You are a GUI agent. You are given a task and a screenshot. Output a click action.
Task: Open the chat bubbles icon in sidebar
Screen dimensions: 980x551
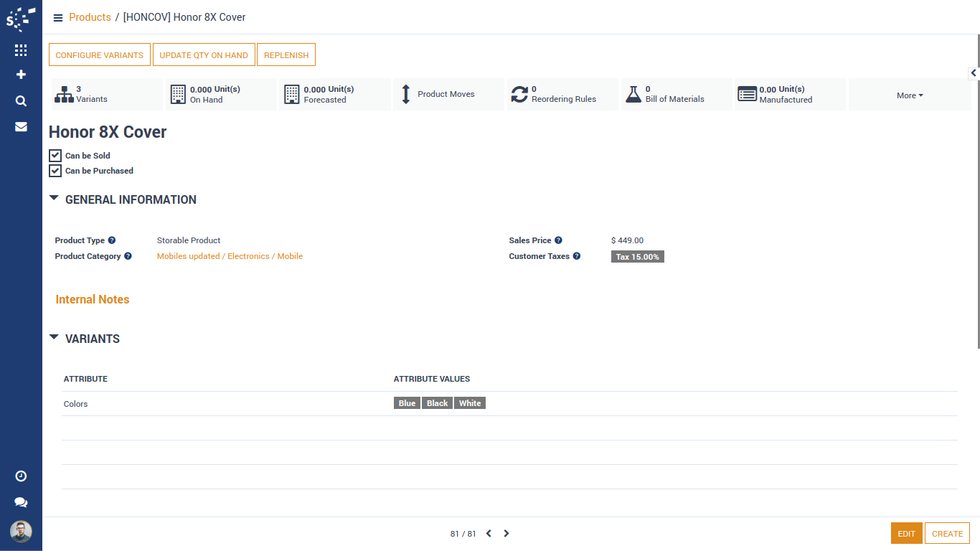(x=21, y=503)
